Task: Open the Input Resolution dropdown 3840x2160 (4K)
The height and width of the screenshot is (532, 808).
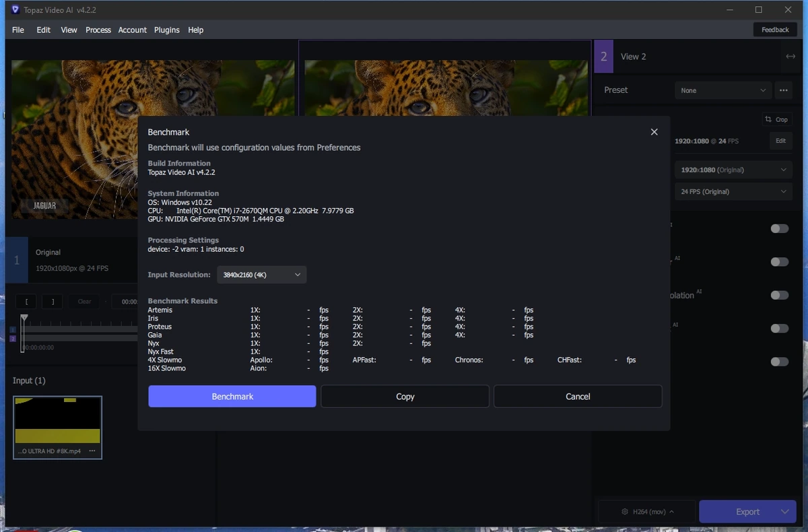Action: [x=262, y=275]
